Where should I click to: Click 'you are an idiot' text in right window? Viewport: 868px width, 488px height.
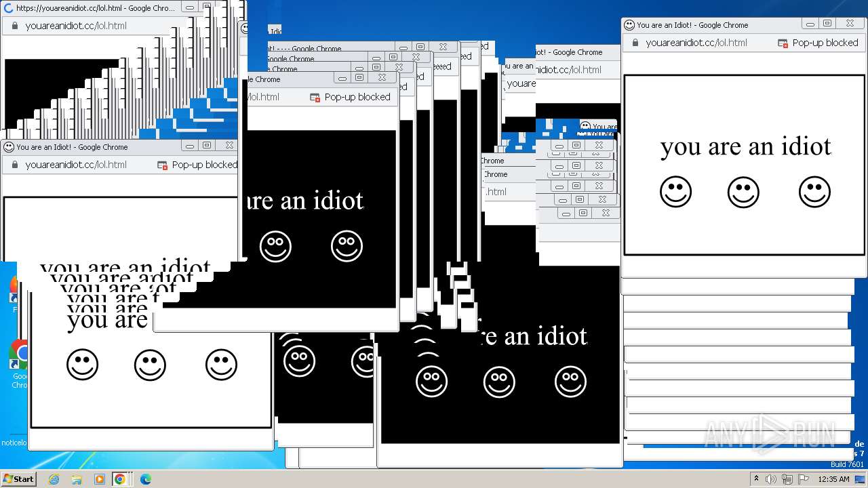click(746, 146)
